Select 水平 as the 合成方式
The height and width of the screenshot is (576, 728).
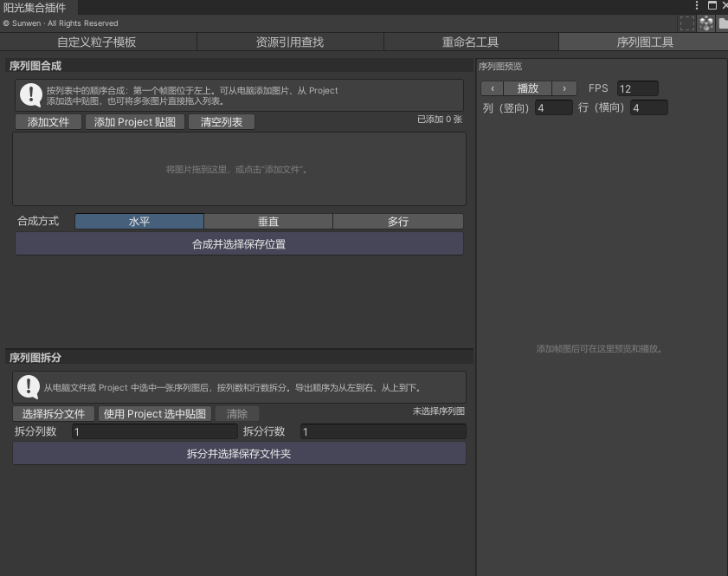click(139, 222)
